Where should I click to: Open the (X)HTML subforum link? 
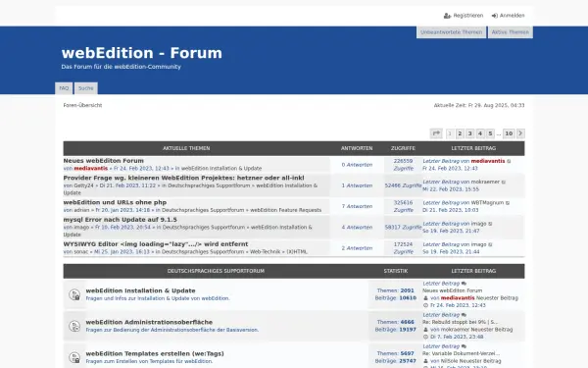pos(297,252)
